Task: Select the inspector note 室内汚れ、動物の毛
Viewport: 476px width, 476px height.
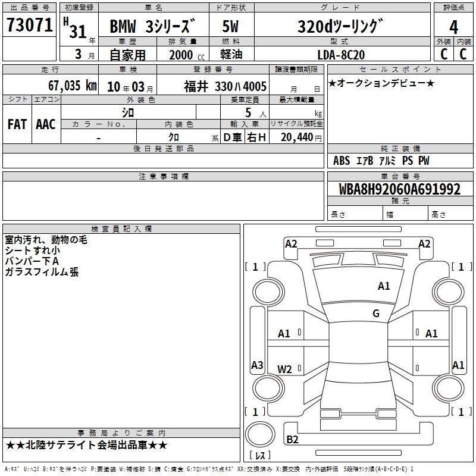Action: coord(46,240)
